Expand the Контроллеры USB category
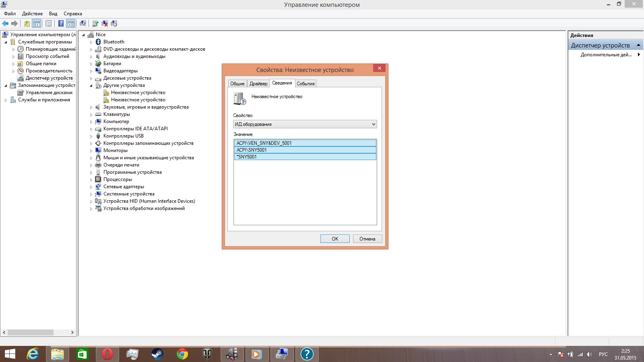Screen dimensions: 644x362 point(91,136)
